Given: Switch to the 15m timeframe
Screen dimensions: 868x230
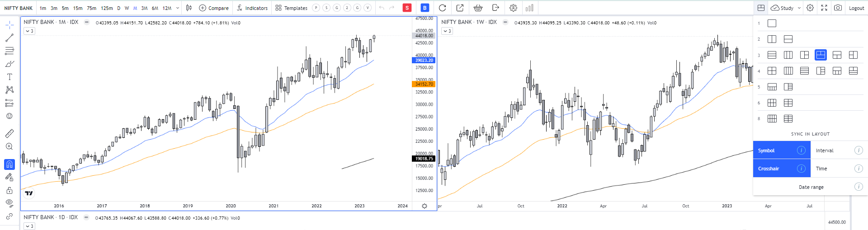Looking at the screenshot, I should pos(78,8).
